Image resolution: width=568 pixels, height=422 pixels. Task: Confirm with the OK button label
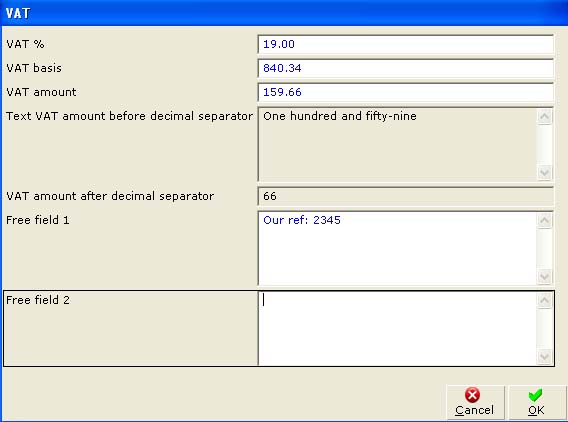[x=536, y=410]
